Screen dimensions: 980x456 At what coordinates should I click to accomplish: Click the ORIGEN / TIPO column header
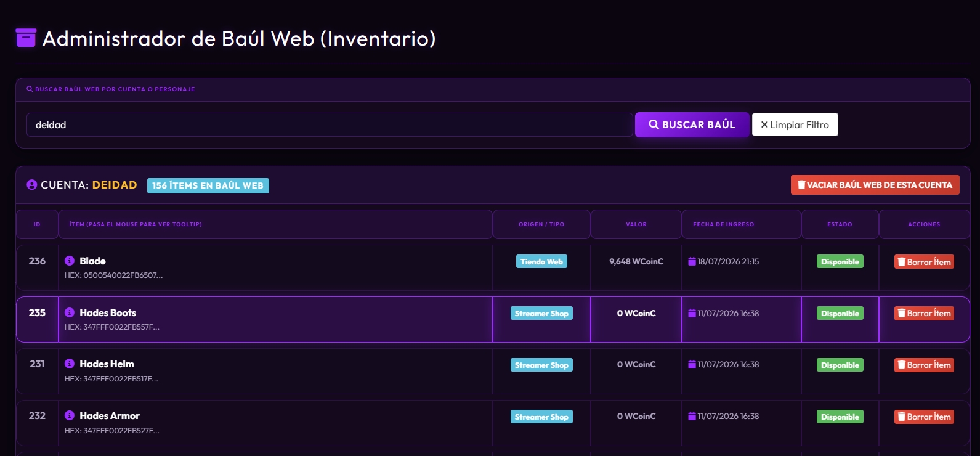541,224
